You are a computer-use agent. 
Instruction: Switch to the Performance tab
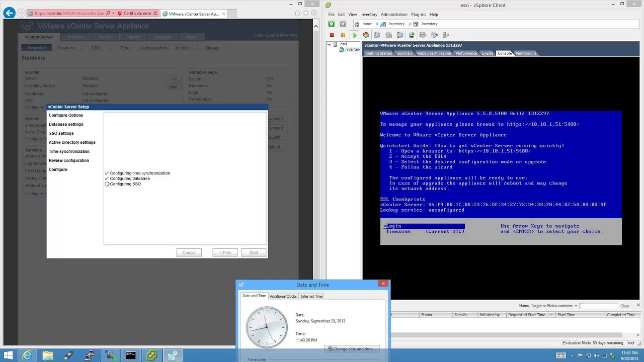(466, 53)
